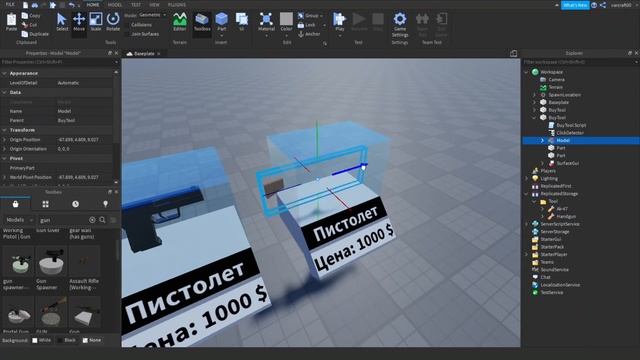Choose the Select arrow tool
The width and height of the screenshot is (640, 360).
coord(62,22)
